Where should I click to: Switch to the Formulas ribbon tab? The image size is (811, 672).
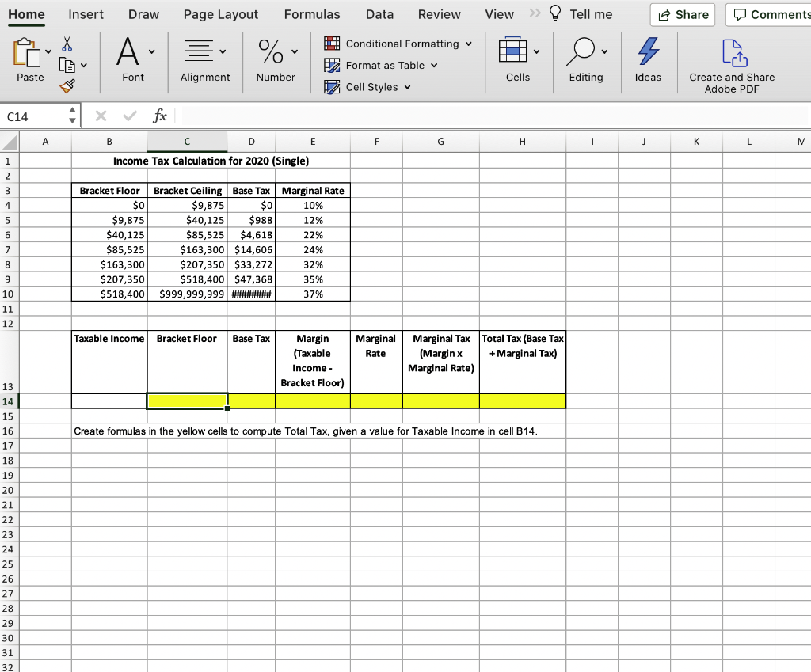point(312,14)
